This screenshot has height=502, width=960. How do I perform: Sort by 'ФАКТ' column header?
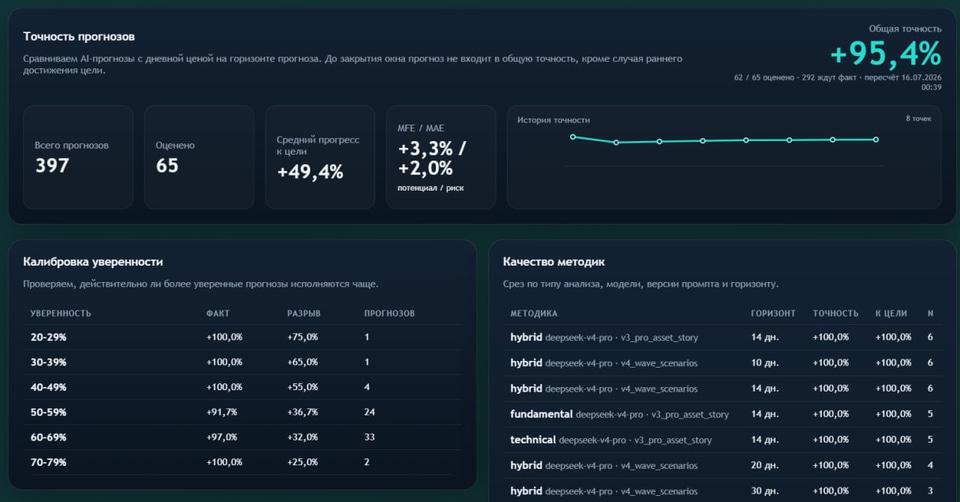point(218,313)
